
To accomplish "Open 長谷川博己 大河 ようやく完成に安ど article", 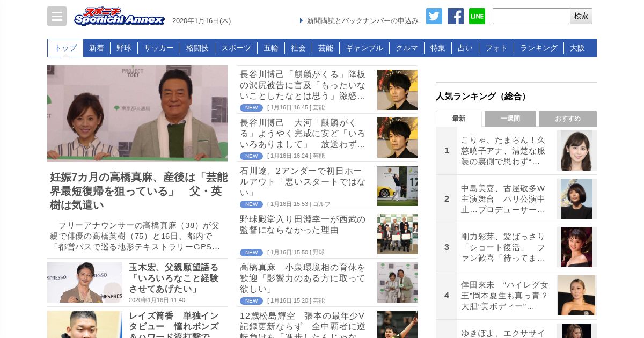I will click(x=303, y=133).
